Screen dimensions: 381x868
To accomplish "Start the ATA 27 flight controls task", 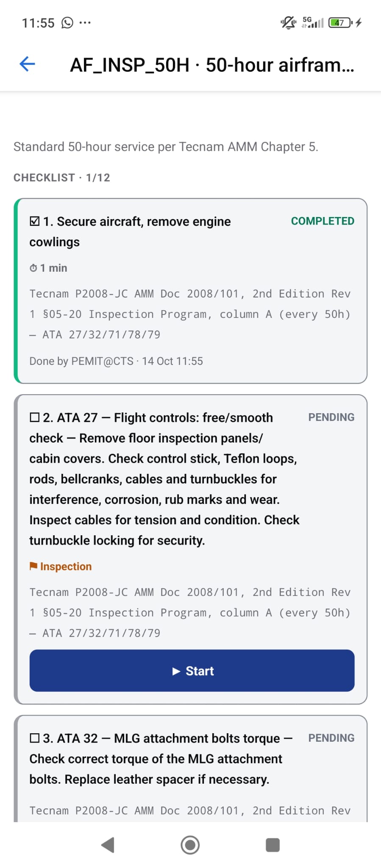I will pos(192,670).
